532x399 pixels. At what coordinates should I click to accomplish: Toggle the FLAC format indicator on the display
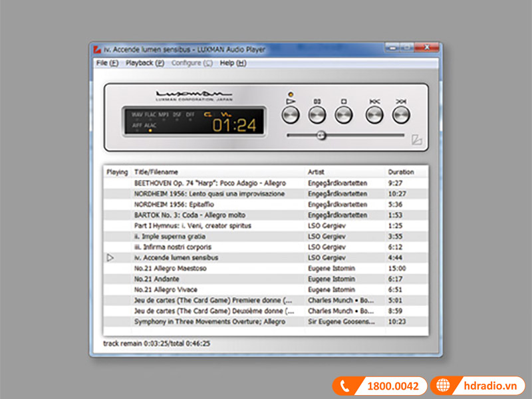click(x=150, y=114)
